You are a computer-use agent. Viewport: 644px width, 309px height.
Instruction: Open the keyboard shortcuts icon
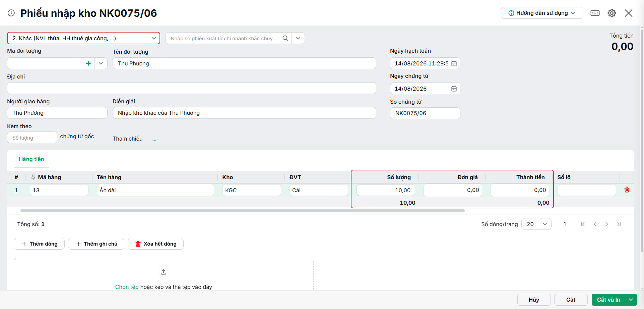(595, 13)
